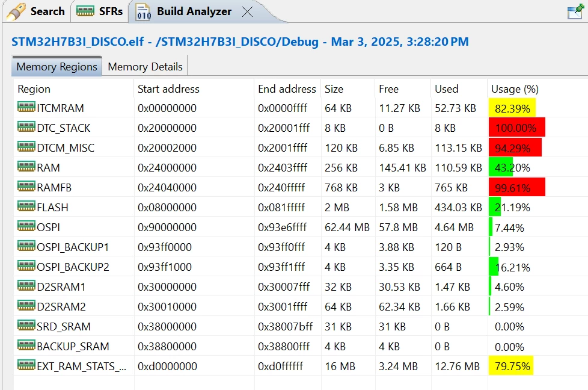Click the 30.53 KB free cell
Screen dimensions: 588x390
399,287
